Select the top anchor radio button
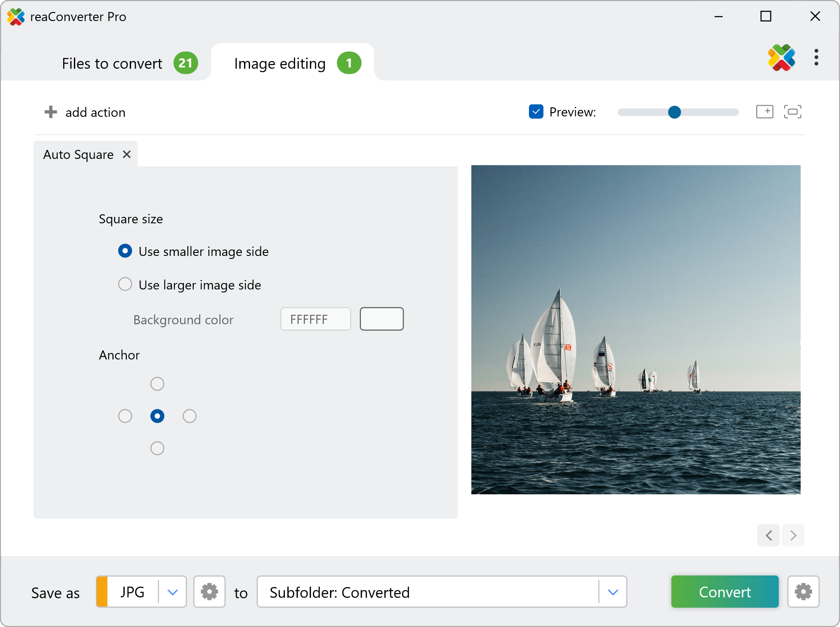 (157, 384)
